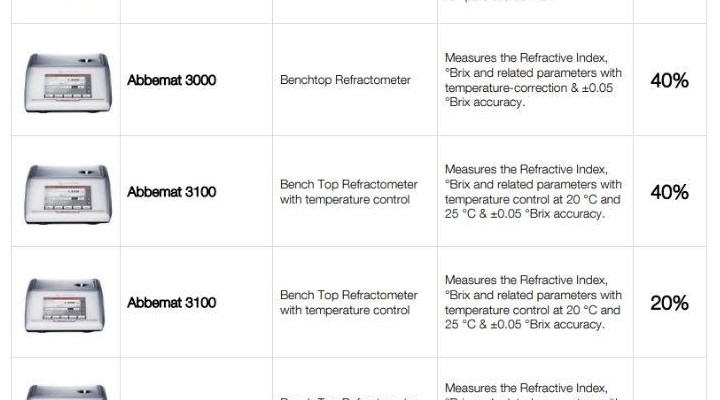Click the temperature control type text in the 40% row

tap(348, 192)
